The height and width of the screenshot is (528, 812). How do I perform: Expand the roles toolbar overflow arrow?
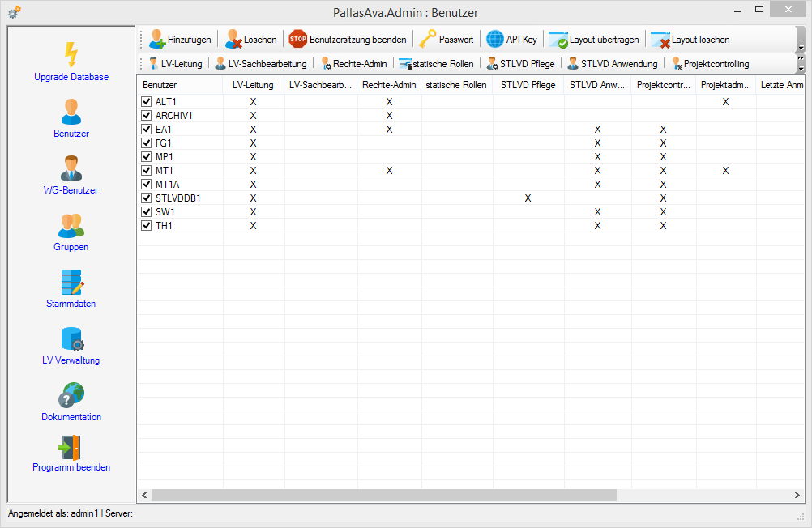click(801, 68)
